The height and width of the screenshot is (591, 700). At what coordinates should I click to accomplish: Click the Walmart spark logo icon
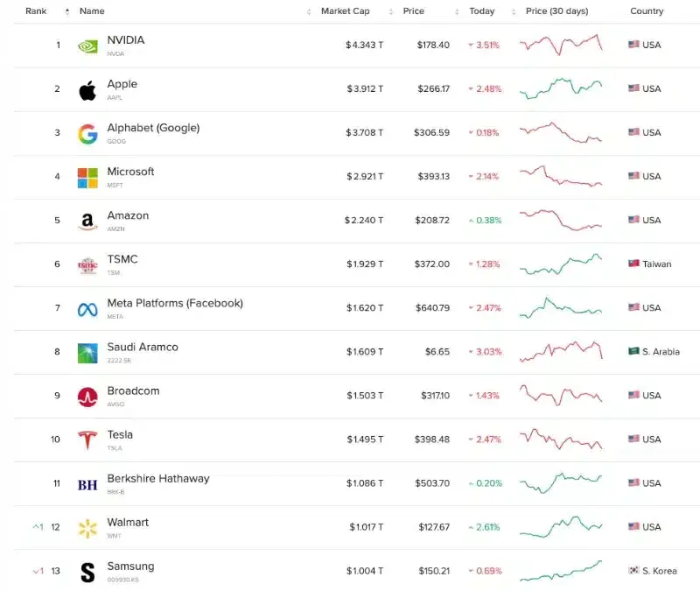click(87, 528)
